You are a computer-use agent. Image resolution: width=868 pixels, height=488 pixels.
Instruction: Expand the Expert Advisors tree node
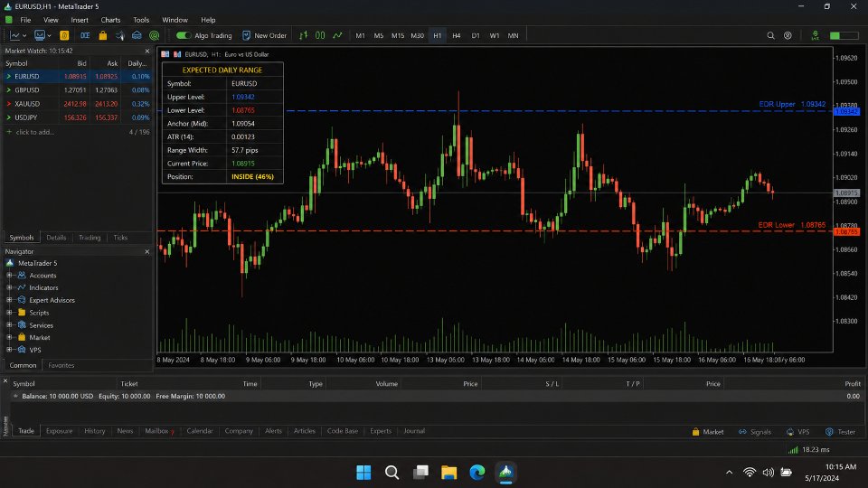click(9, 300)
